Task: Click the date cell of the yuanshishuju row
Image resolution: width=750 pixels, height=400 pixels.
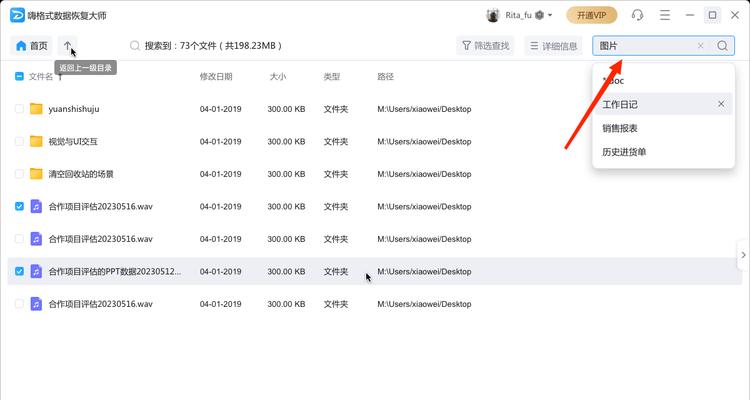Action: [x=221, y=109]
